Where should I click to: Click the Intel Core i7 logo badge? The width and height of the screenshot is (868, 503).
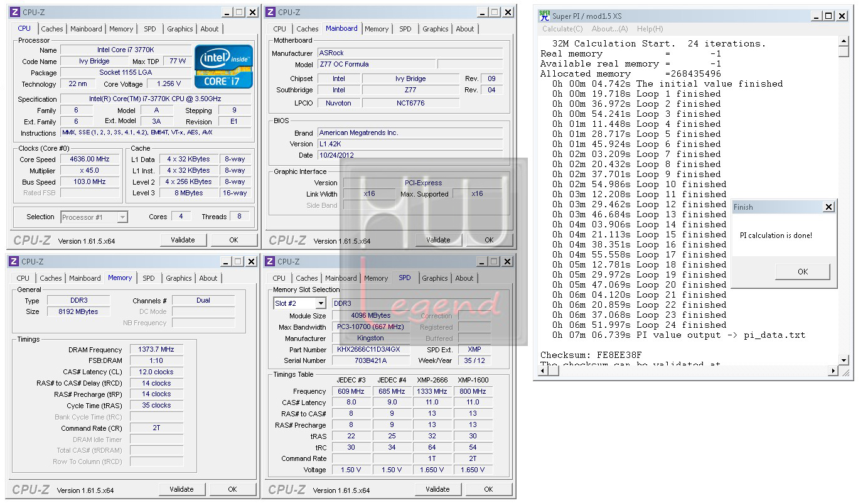click(x=224, y=67)
